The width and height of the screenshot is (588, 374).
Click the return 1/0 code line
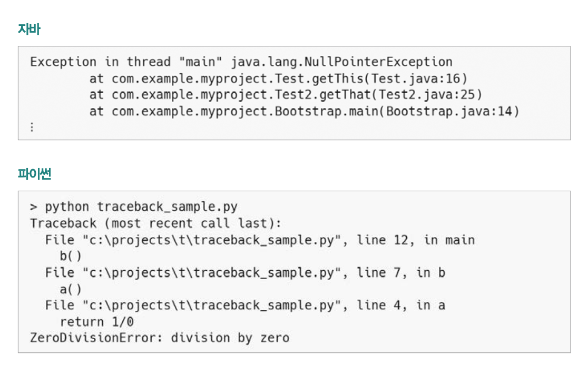96,322
